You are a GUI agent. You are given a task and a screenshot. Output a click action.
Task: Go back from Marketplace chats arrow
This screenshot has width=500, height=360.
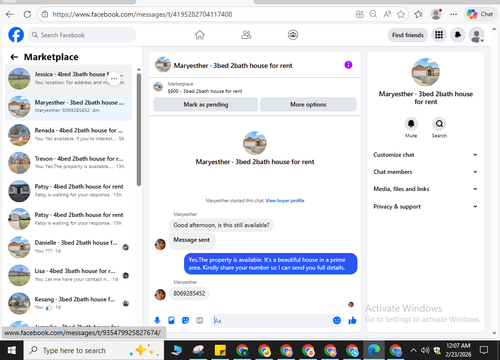[14, 57]
